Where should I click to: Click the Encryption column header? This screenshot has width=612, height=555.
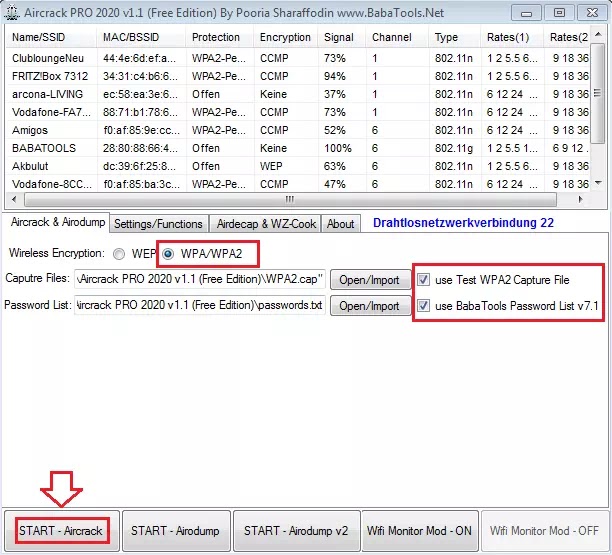click(286, 37)
